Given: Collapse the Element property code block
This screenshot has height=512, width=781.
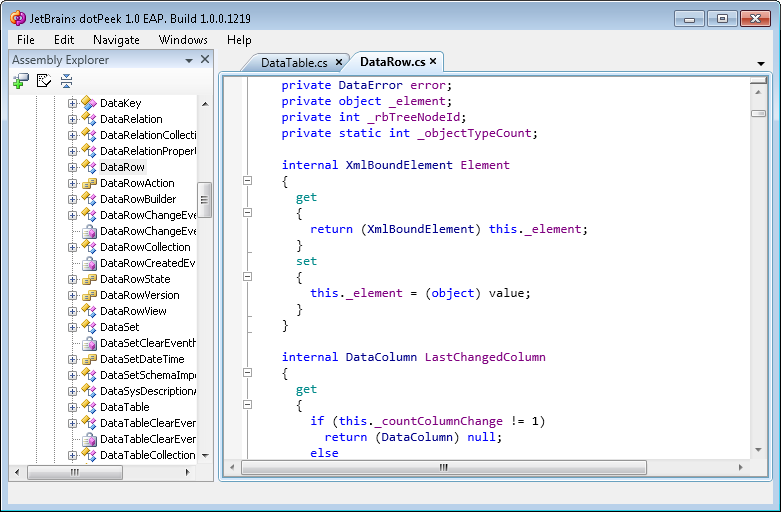Looking at the screenshot, I should (x=247, y=181).
